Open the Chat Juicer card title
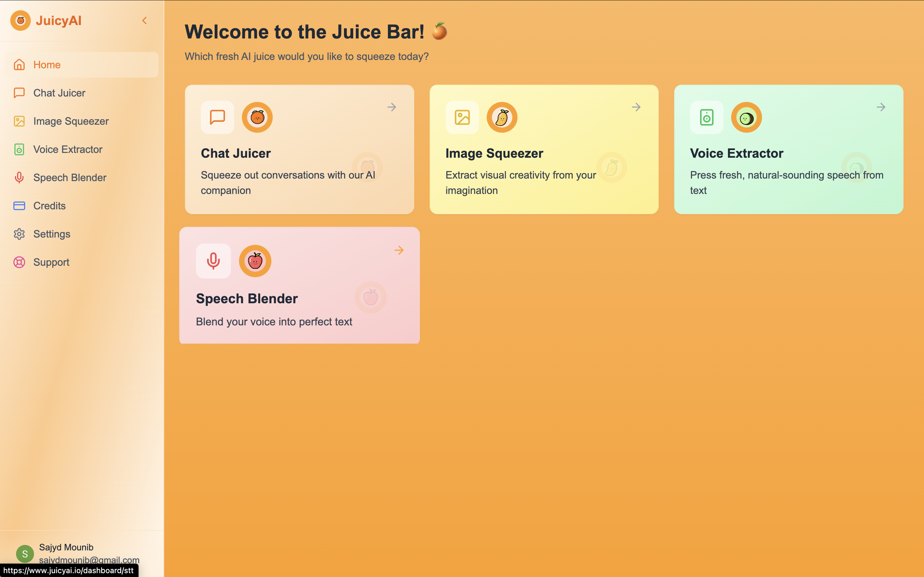The height and width of the screenshot is (577, 924). (235, 154)
